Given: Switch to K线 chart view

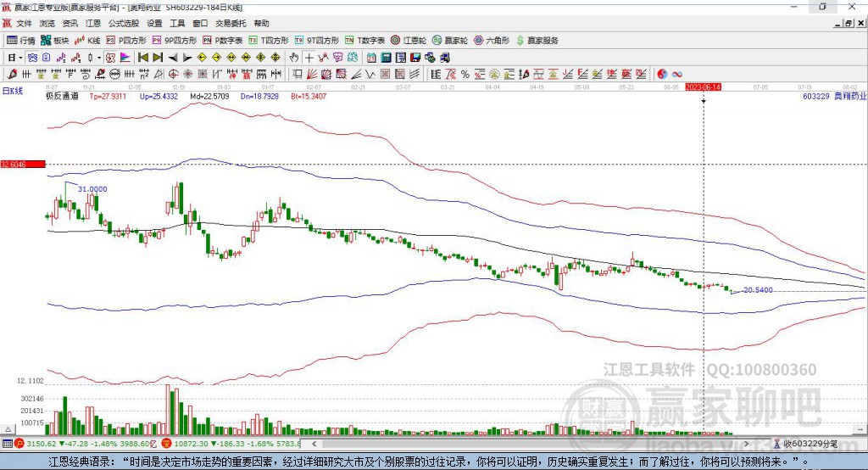Looking at the screenshot, I should pos(87,41).
